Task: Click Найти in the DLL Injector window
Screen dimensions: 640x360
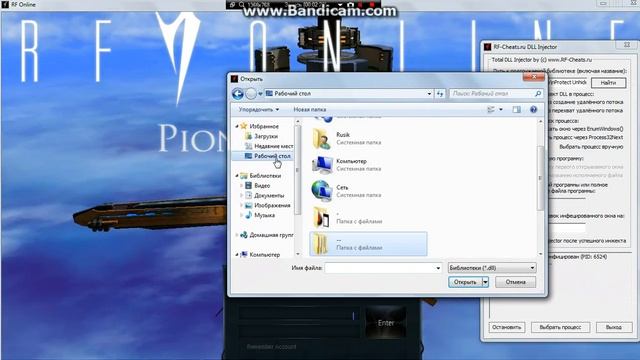Action: tap(608, 82)
